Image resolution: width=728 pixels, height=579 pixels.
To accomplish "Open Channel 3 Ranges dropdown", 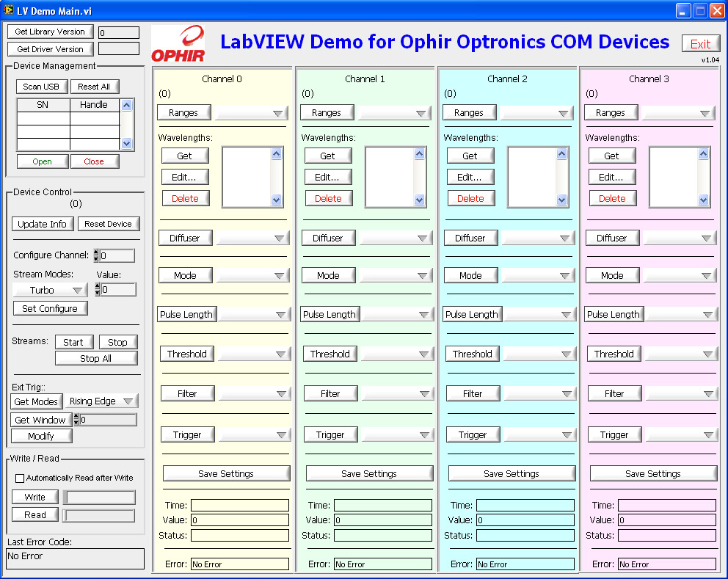I will (x=680, y=113).
